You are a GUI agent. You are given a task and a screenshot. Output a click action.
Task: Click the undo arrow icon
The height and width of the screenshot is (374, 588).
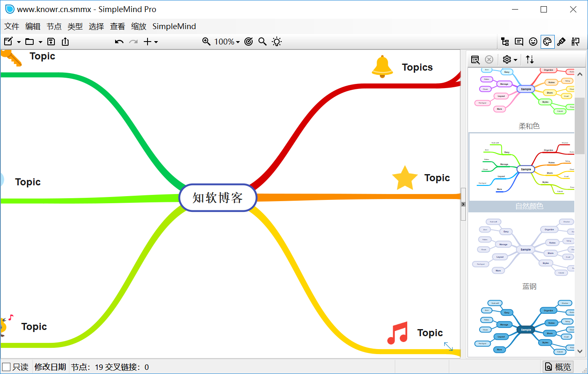(119, 42)
